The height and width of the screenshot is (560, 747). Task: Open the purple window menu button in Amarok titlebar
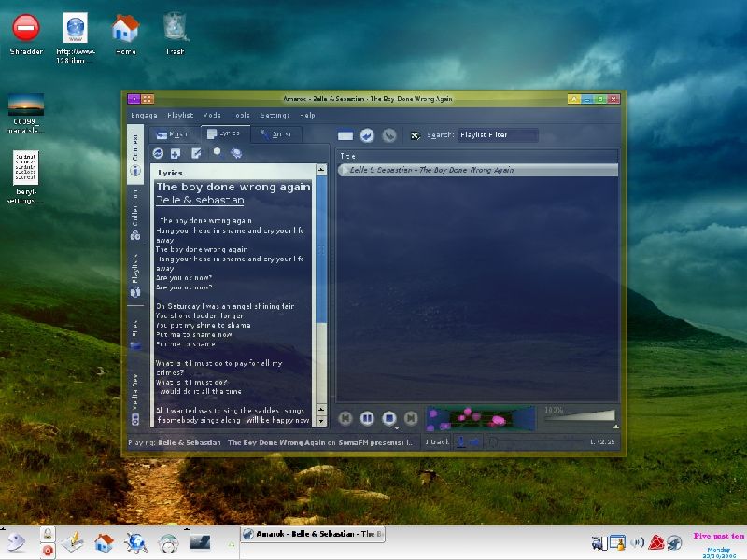[x=134, y=99]
